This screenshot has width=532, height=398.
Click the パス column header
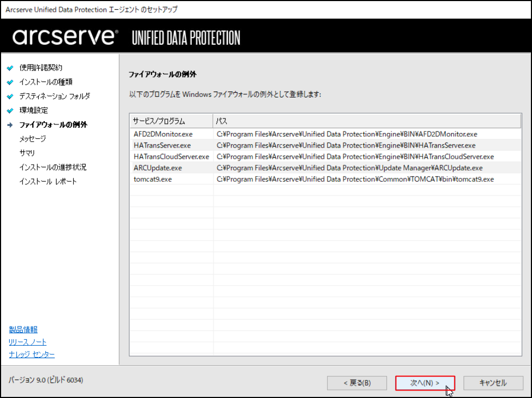[x=367, y=121]
